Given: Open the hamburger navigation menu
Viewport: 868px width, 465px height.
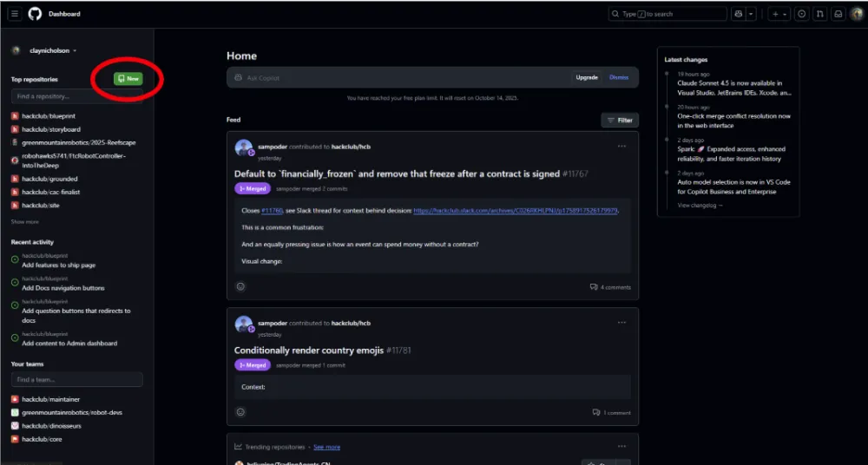Looking at the screenshot, I should click(15, 14).
